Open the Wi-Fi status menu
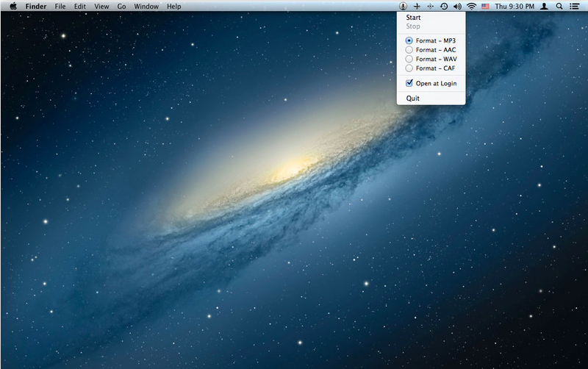Viewport: 588px width, 369px height. (471, 6)
